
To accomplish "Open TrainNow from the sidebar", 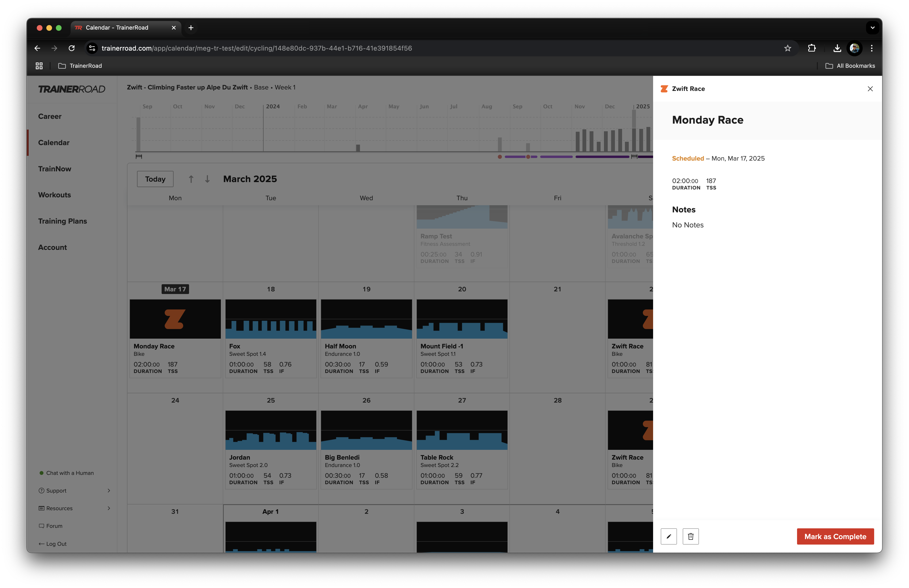I will coord(55,169).
